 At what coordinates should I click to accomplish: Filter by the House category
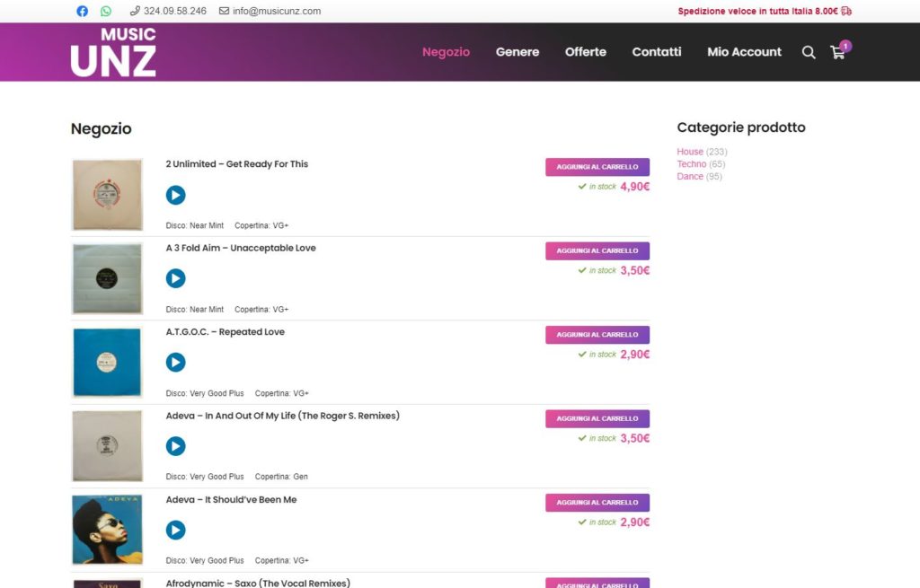689,151
